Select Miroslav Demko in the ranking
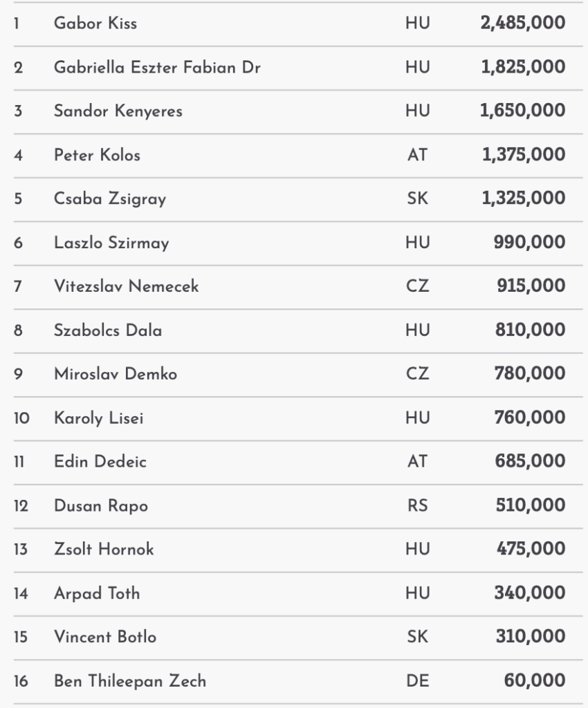Image resolution: width=588 pixels, height=708 pixels. point(116,374)
